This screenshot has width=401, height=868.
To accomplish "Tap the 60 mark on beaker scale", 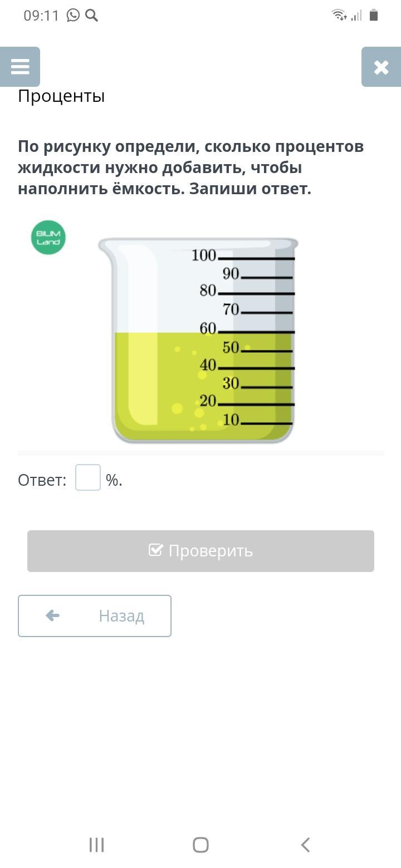I will pos(208,328).
